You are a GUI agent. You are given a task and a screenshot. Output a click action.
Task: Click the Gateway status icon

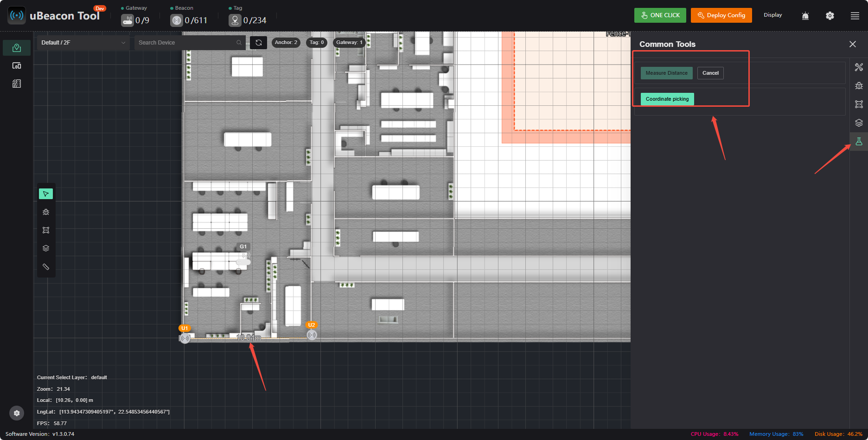pos(127,20)
